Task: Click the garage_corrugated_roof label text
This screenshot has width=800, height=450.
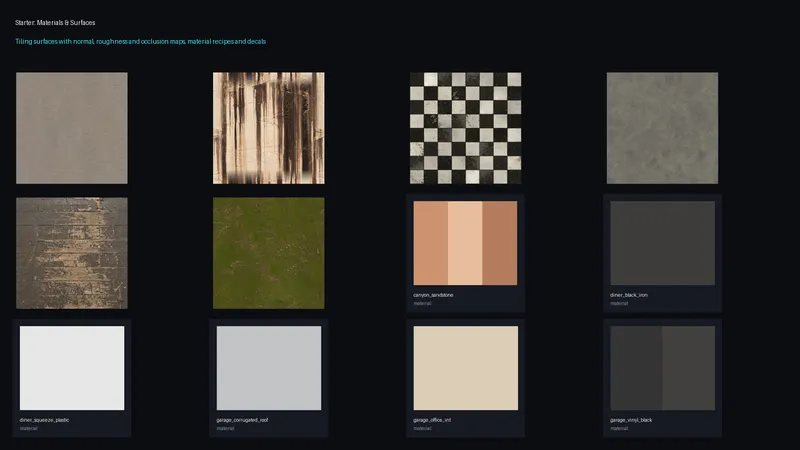Action: click(242, 420)
